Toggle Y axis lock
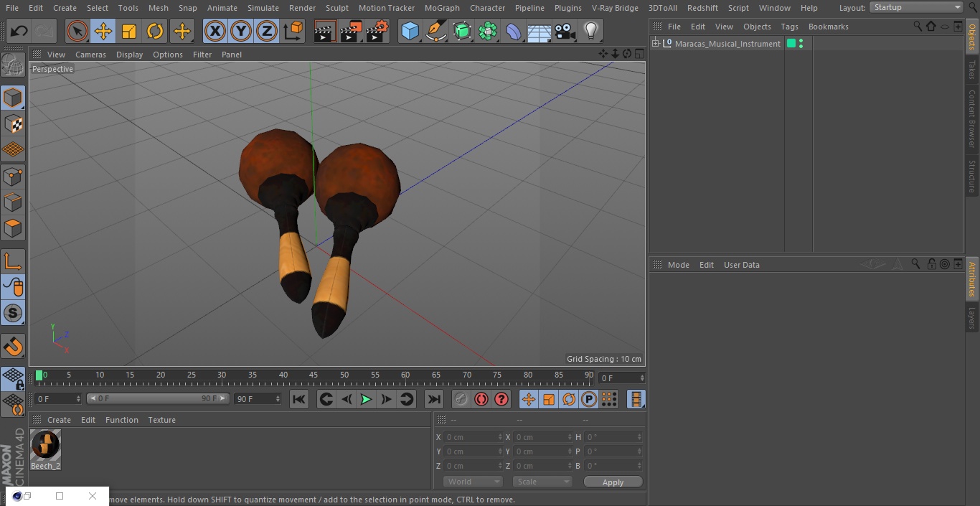Image resolution: width=980 pixels, height=506 pixels. (241, 31)
